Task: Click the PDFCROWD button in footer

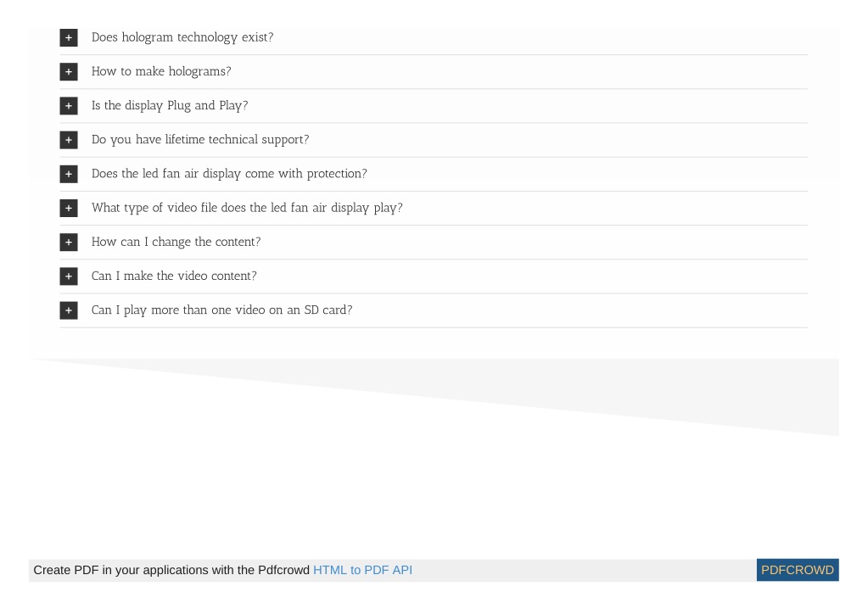Action: click(x=798, y=570)
